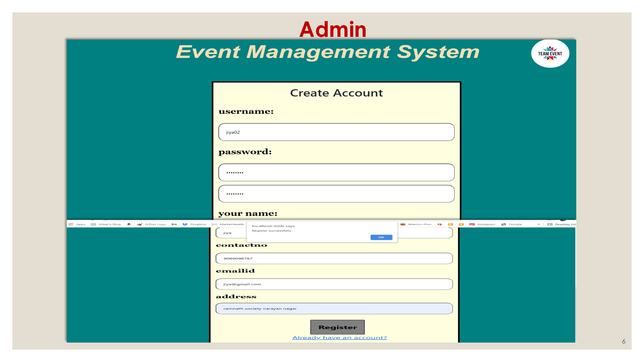Click the Register button
This screenshot has width=644, height=362.
coord(337,327)
